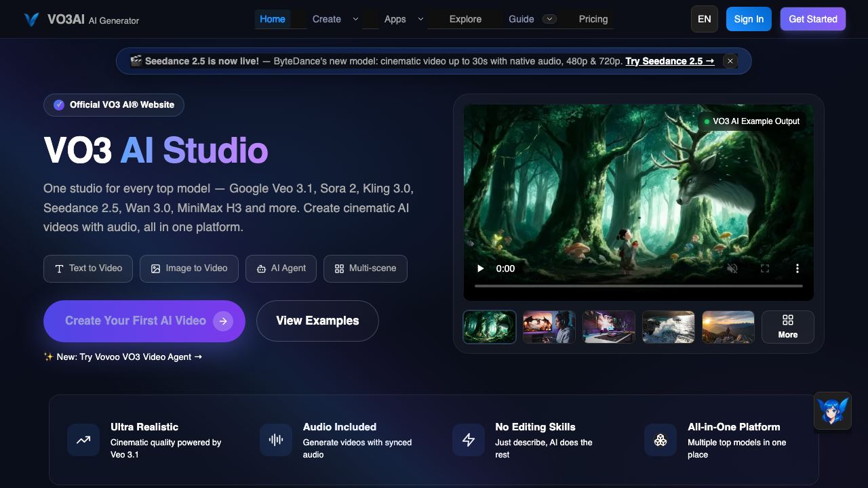Open the video player's more options menu
Image resolution: width=868 pixels, height=488 pixels.
pyautogui.click(x=797, y=268)
